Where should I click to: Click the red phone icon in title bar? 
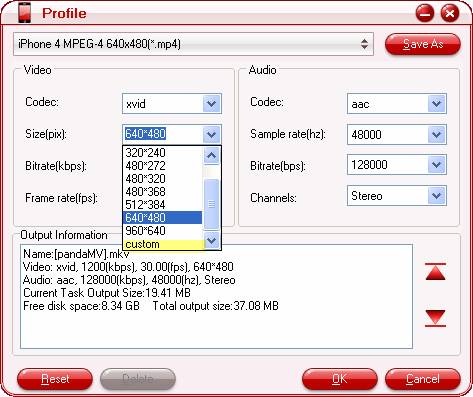pyautogui.click(x=25, y=13)
